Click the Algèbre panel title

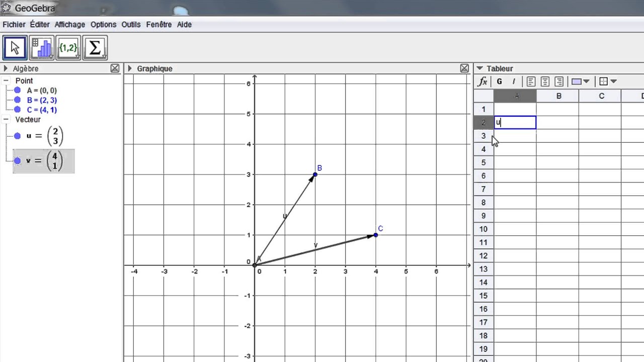point(26,68)
